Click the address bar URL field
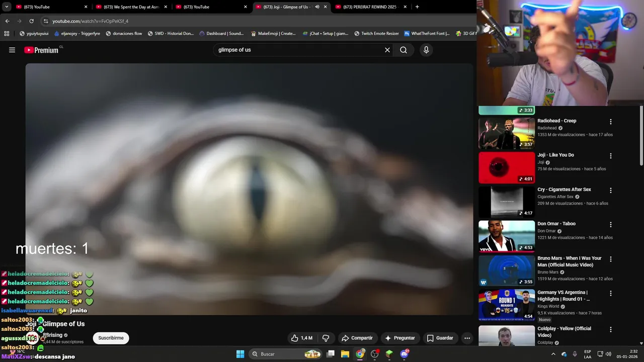This screenshot has width=644, height=362. click(x=252, y=21)
